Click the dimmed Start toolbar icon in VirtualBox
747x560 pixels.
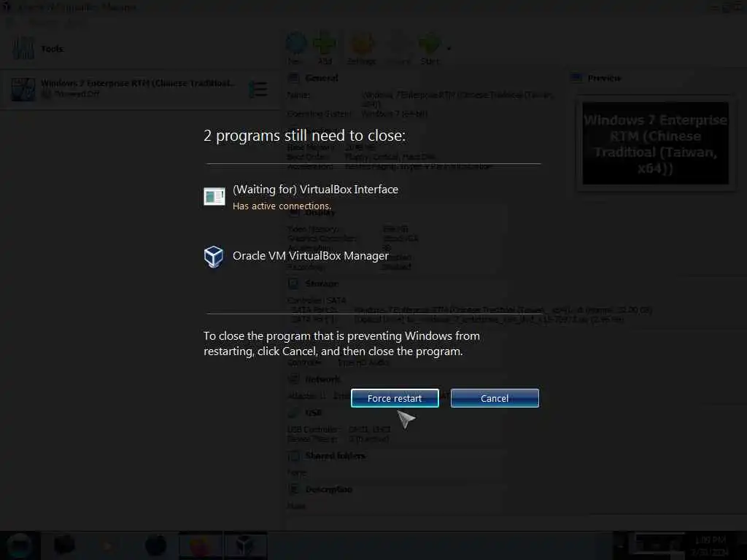430,49
